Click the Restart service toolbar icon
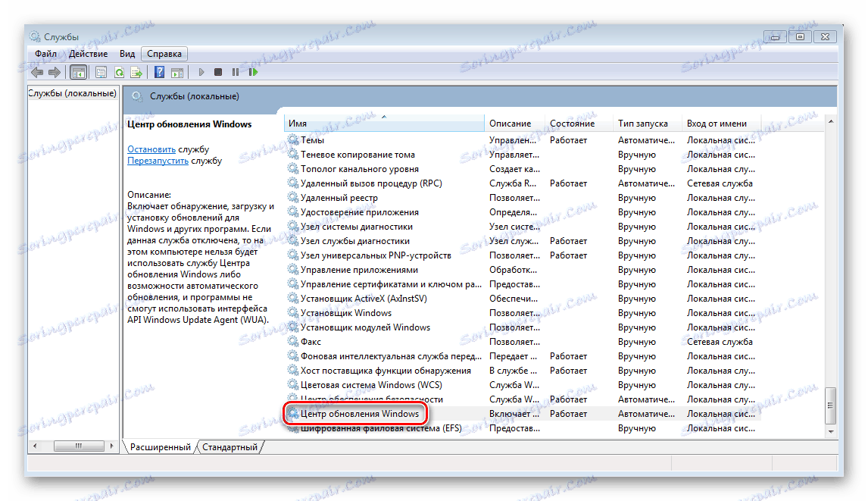The height and width of the screenshot is (501, 868). tap(253, 72)
